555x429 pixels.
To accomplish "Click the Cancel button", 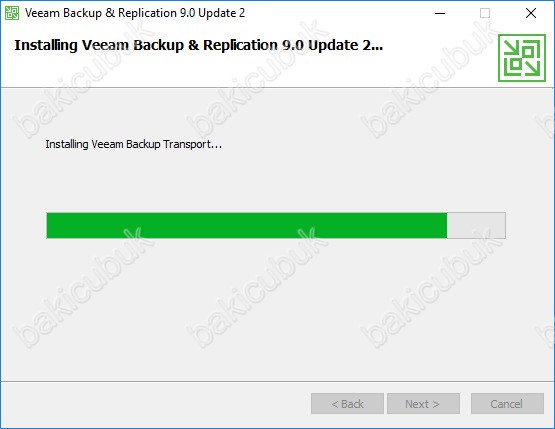I will pyautogui.click(x=507, y=404).
